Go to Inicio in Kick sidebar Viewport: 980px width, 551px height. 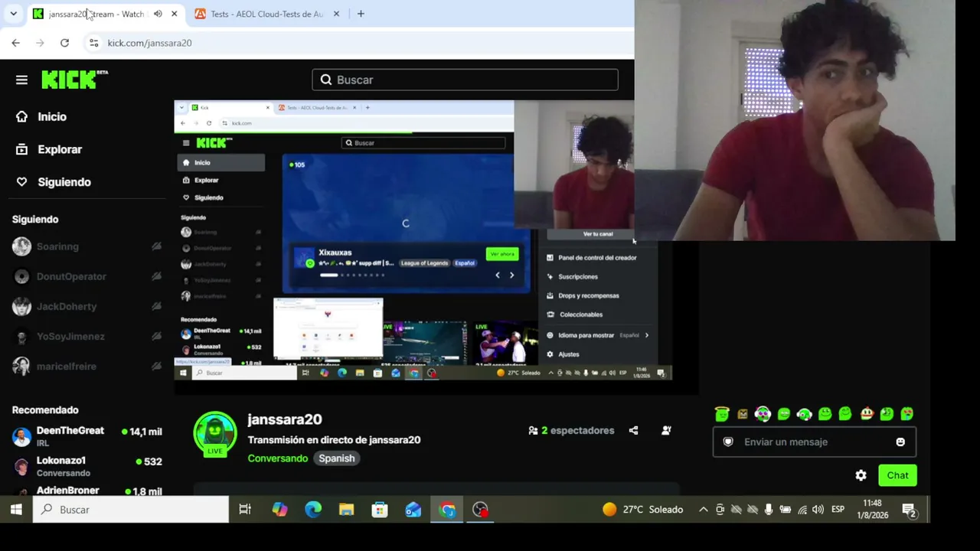tap(52, 116)
